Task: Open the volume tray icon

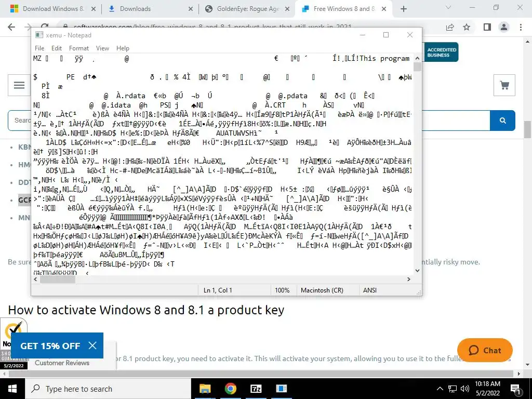Action: pyautogui.click(x=465, y=389)
